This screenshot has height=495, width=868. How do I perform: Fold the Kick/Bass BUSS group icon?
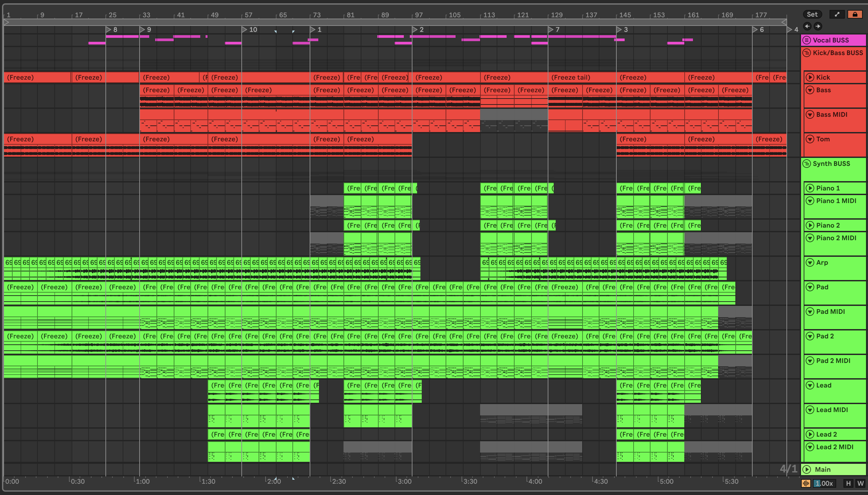click(807, 53)
